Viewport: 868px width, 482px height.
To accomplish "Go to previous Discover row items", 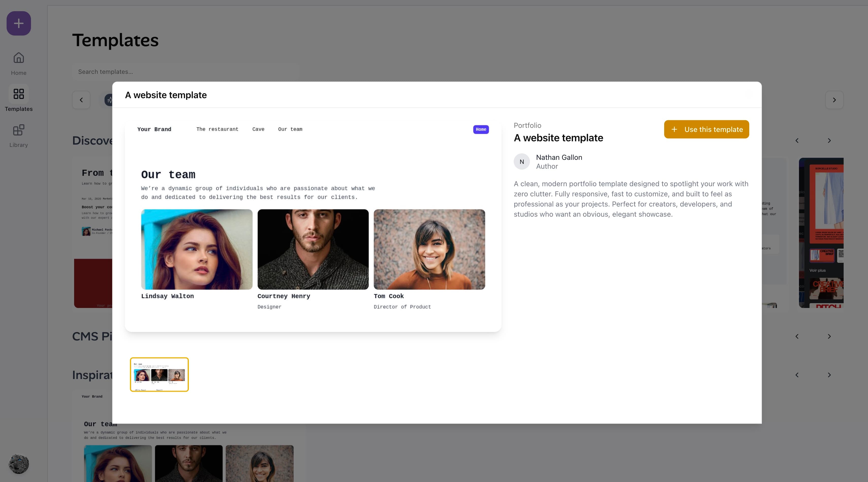I will pos(797,141).
